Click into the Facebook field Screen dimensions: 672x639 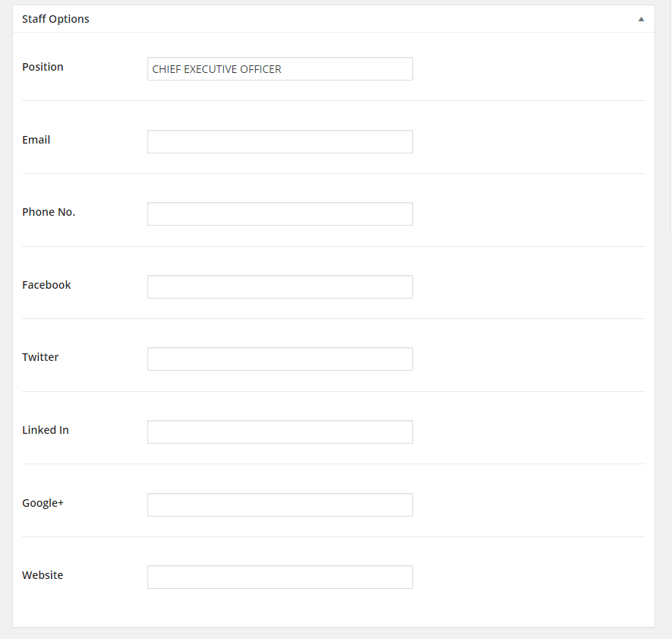(279, 286)
